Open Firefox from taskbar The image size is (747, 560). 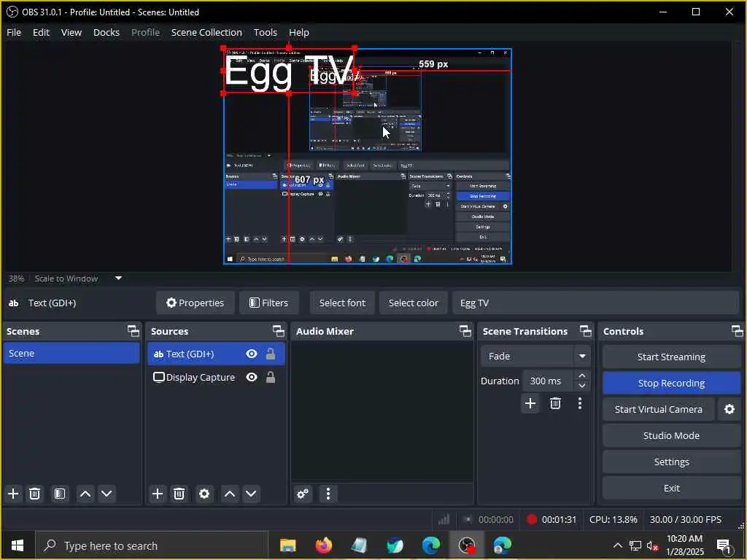(324, 545)
